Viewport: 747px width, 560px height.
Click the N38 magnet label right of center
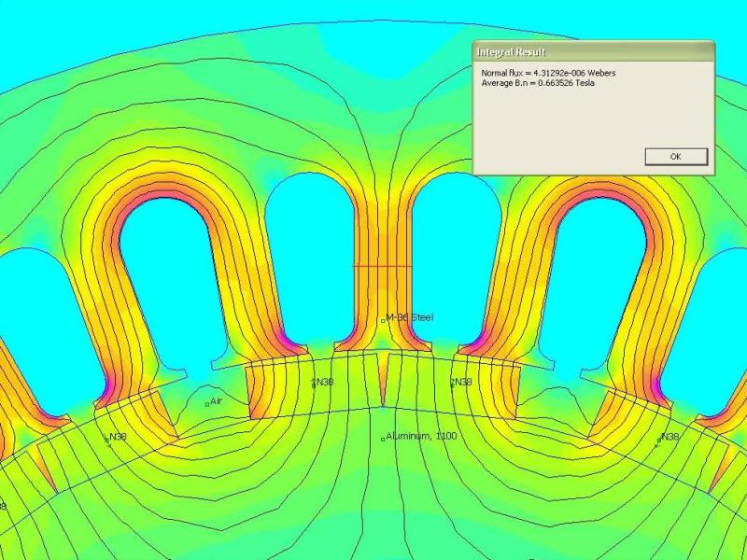pos(453,383)
